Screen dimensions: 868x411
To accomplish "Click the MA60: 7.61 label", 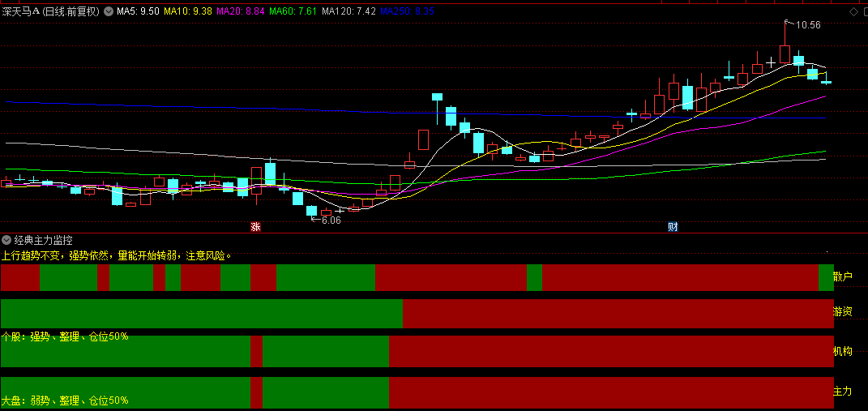I will point(293,11).
